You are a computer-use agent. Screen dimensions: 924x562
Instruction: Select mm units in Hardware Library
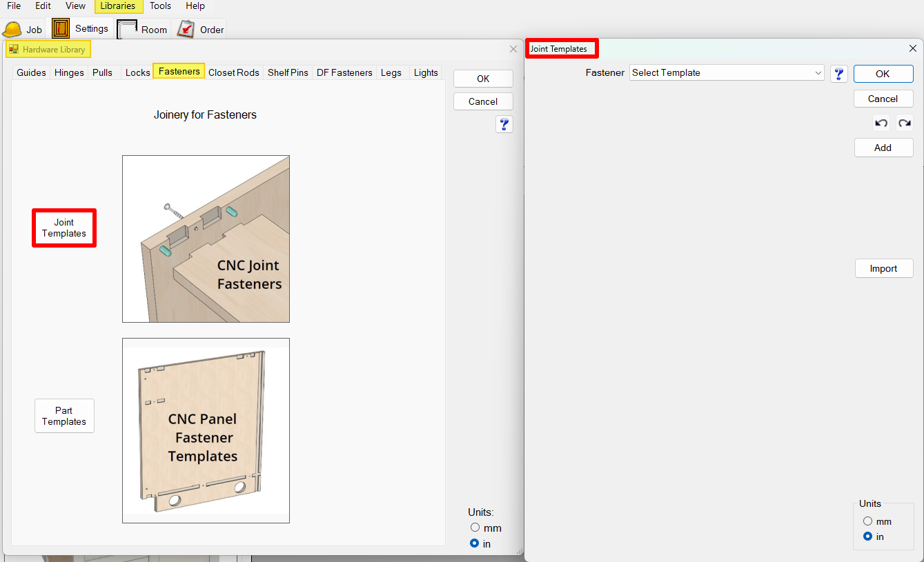tap(475, 528)
